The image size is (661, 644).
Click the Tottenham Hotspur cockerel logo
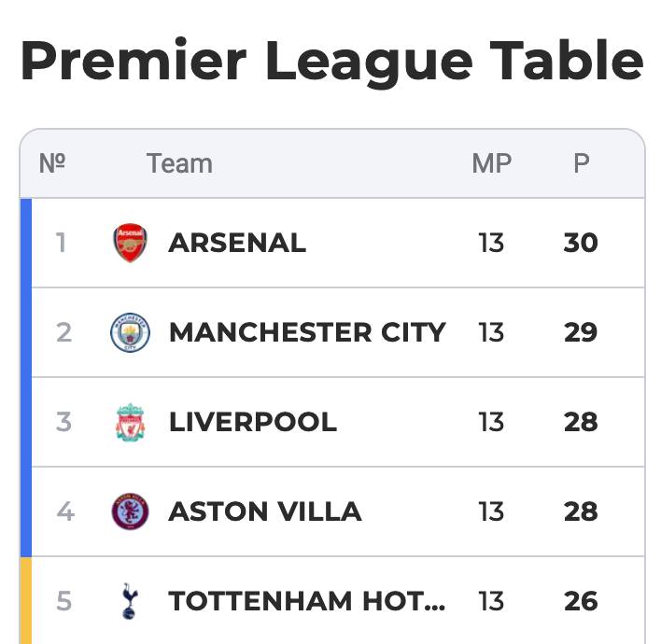[x=130, y=601]
